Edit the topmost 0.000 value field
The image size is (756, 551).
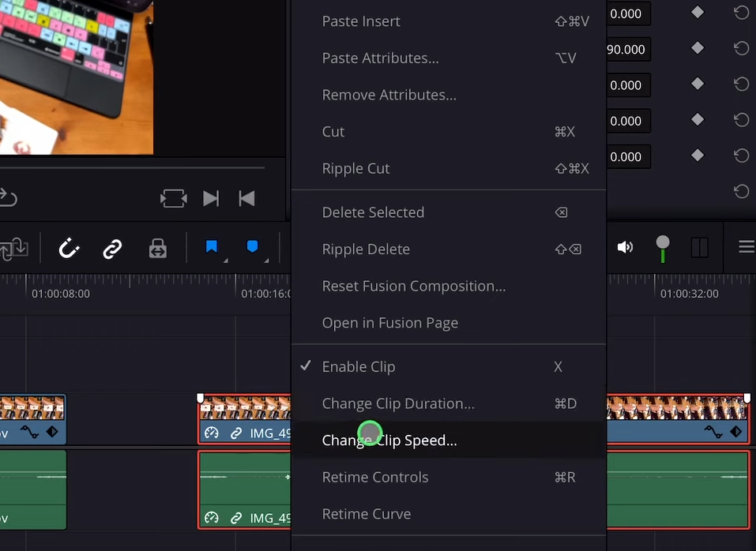pos(629,13)
